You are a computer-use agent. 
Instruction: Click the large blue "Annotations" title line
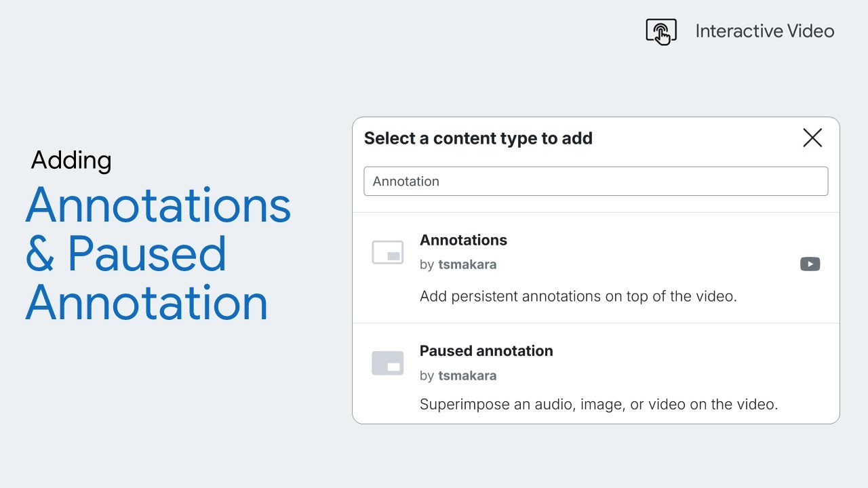(158, 205)
